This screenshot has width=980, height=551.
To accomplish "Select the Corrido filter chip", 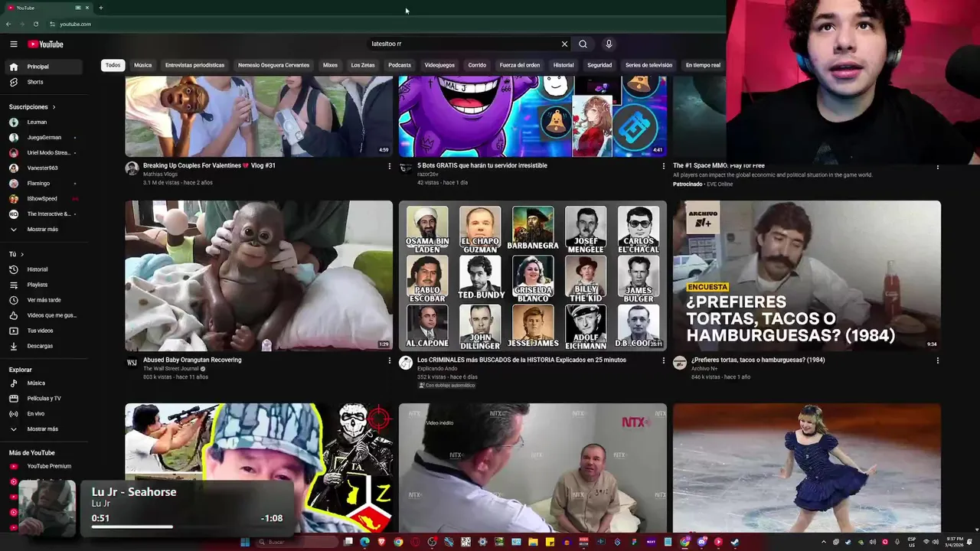I will click(477, 65).
